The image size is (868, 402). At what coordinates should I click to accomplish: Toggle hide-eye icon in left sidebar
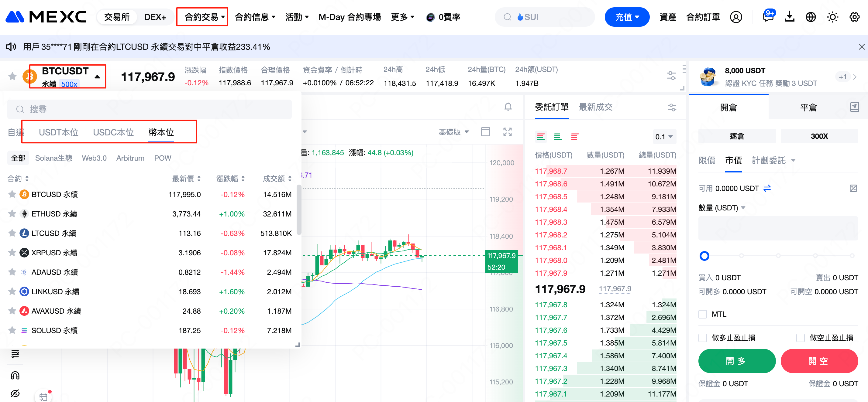pyautogui.click(x=15, y=393)
